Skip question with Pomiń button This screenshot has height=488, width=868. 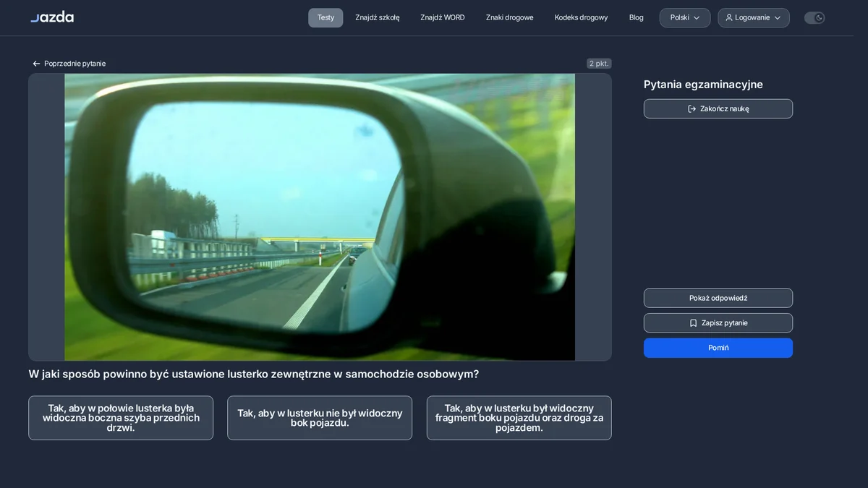pos(718,348)
